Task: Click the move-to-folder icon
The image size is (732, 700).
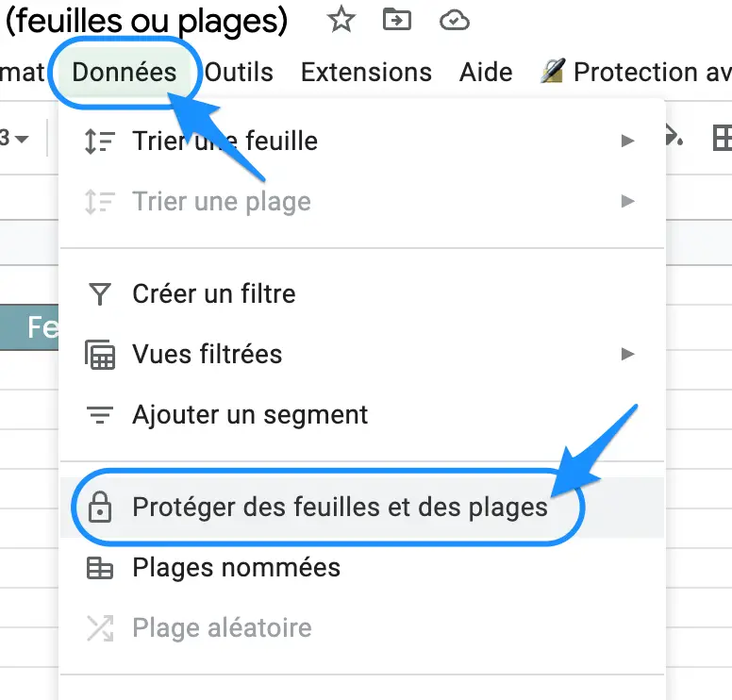Action: 397,20
